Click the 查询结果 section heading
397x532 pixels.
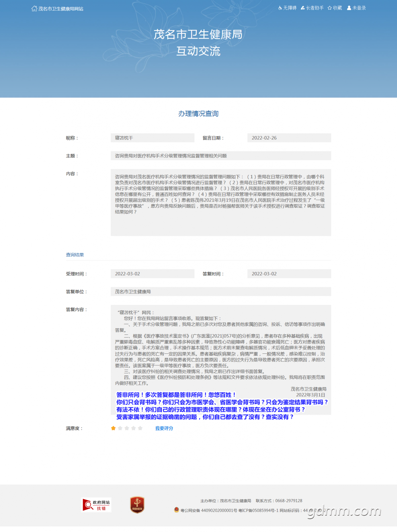[x=75, y=255]
